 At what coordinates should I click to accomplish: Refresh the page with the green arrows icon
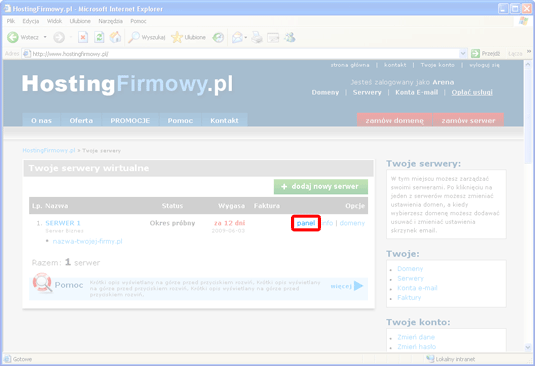99,37
